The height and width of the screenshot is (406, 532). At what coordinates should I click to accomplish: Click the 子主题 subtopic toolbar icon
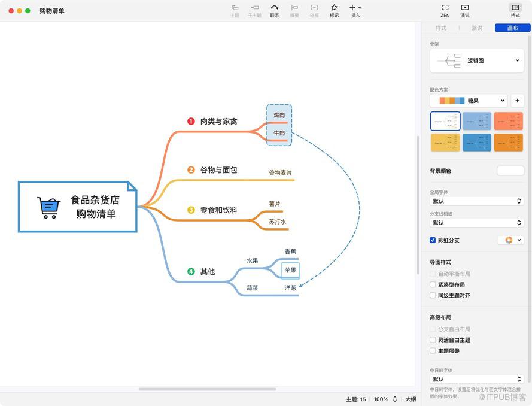click(x=254, y=8)
